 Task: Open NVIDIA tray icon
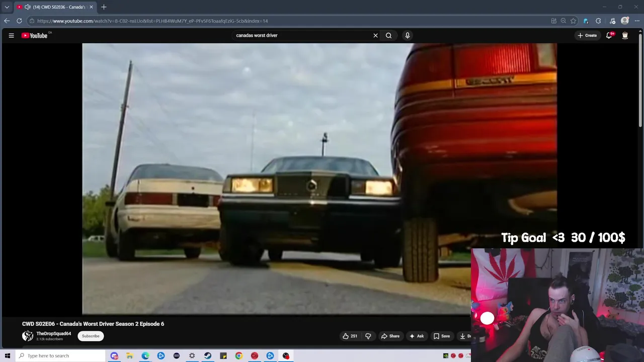[x=445, y=355]
